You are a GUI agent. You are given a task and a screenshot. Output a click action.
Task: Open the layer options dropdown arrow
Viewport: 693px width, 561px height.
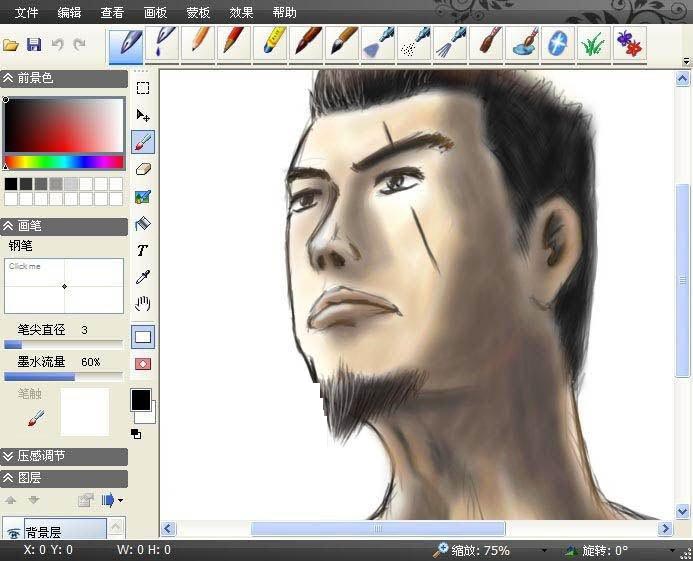121,500
